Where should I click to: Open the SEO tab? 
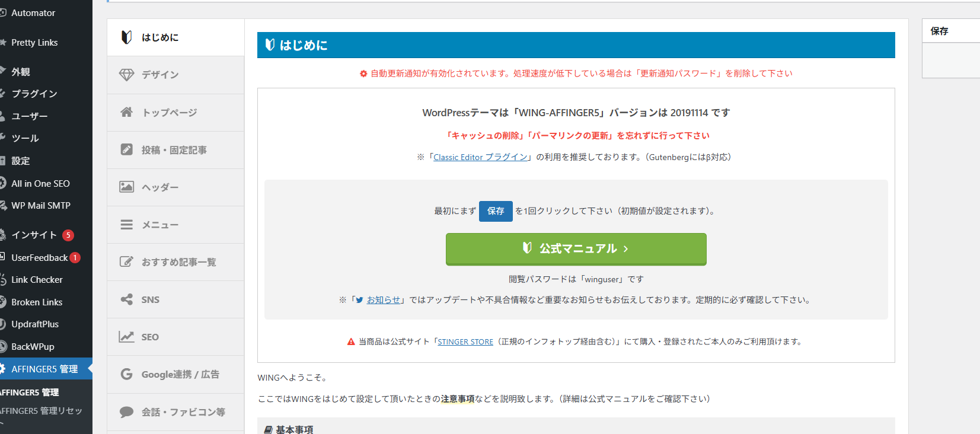tap(175, 337)
